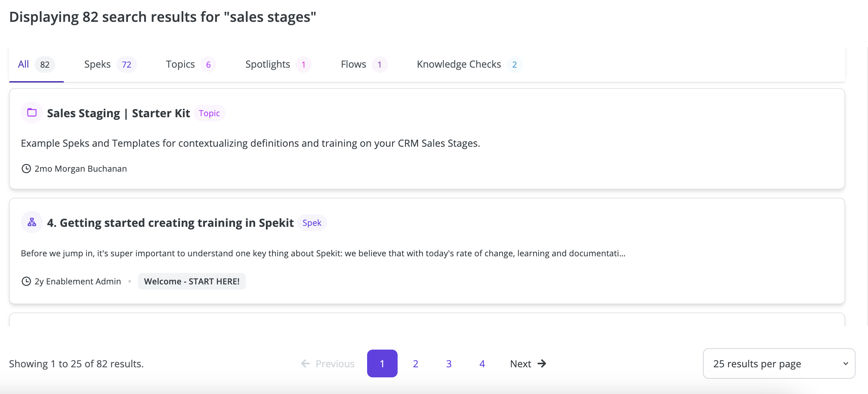Click the description text about CRM Sales Stages
The width and height of the screenshot is (868, 394).
click(x=251, y=143)
